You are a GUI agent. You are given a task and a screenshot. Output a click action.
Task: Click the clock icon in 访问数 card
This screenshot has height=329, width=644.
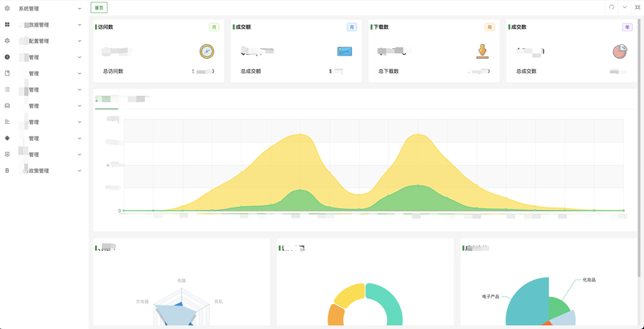click(207, 51)
